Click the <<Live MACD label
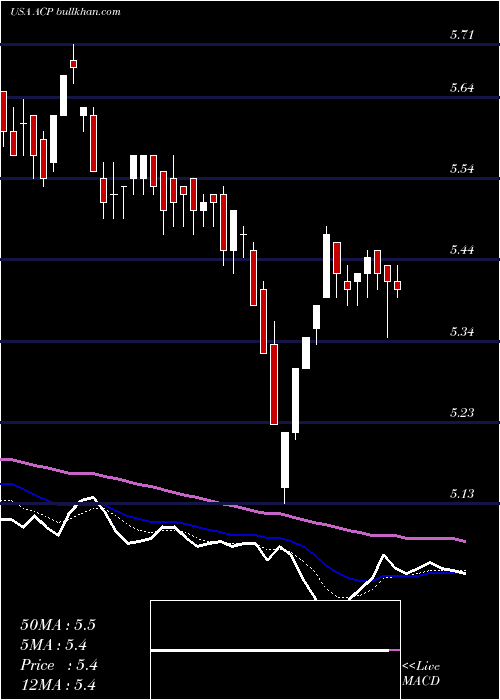 pyautogui.click(x=421, y=673)
